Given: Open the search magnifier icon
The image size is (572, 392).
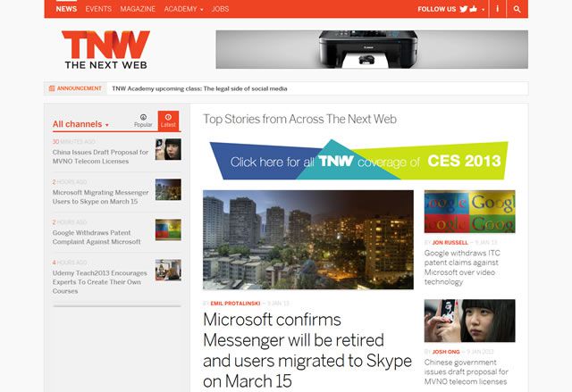Looking at the screenshot, I should (517, 9).
